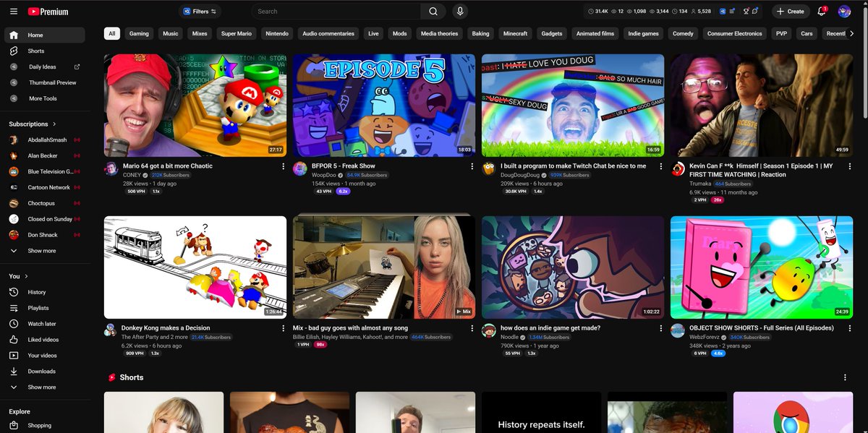
Task: Go to Shorts in sidebar
Action: (x=44, y=51)
